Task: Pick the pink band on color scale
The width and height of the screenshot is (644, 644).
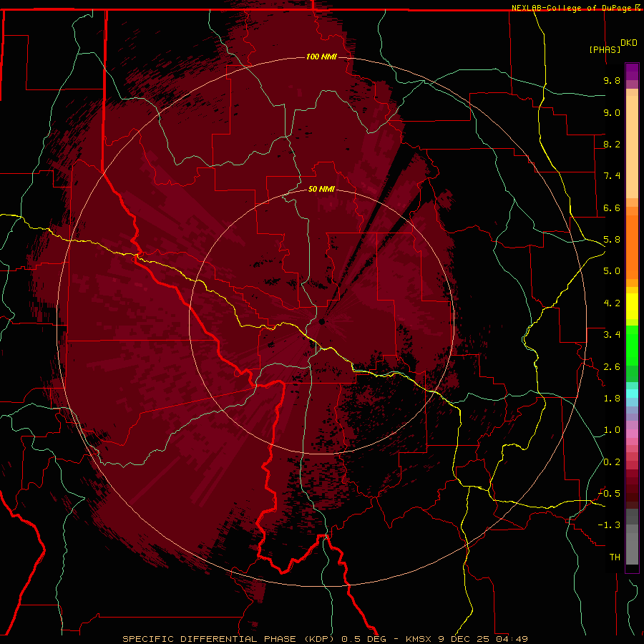Action: tap(632, 434)
